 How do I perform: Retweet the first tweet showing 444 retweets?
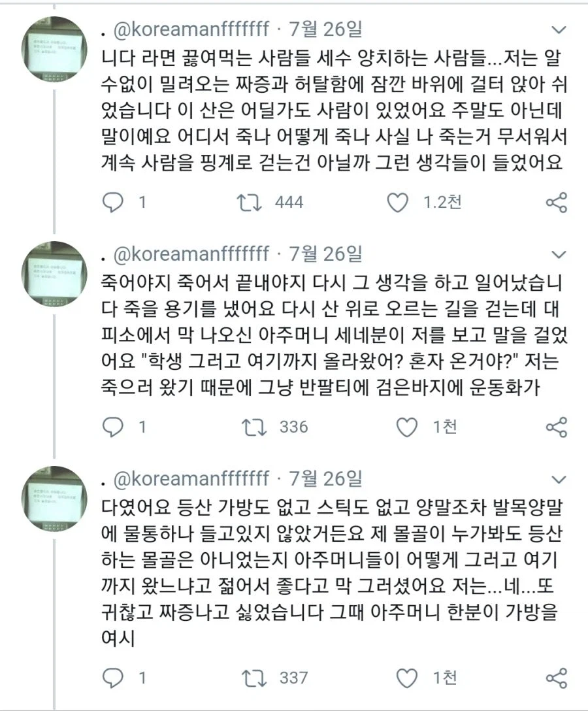(x=249, y=203)
